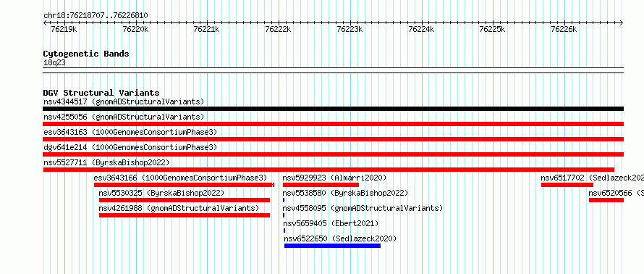
Task: Click the red dgv641e214 variant bar
Action: [334, 154]
